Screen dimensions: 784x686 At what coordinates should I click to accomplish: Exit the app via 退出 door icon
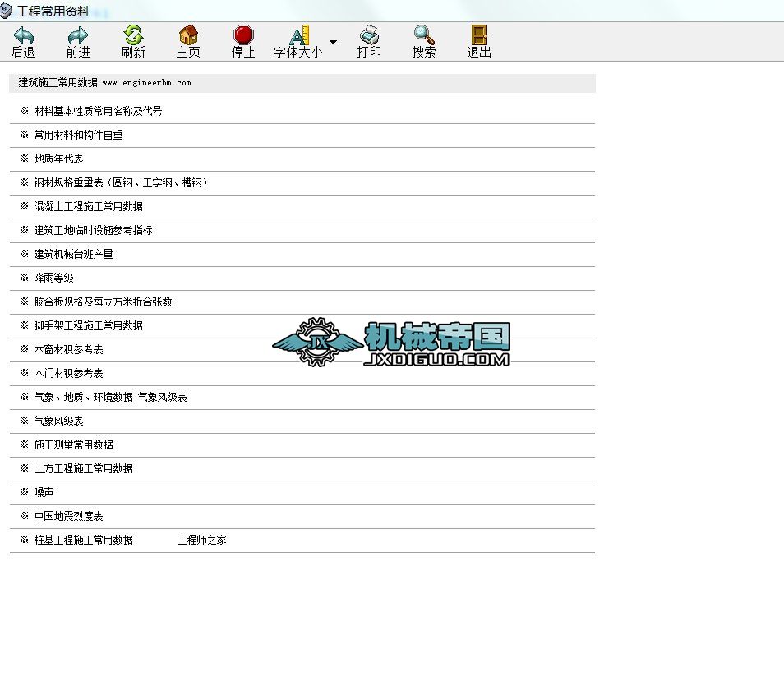pyautogui.click(x=479, y=35)
